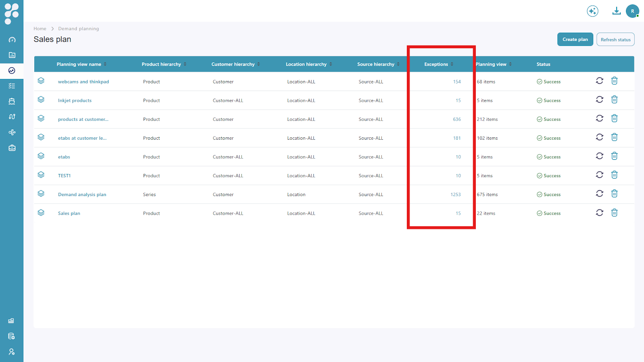Delete the Demand analysis plan
Screen dimensions: 644x362
tap(614, 194)
